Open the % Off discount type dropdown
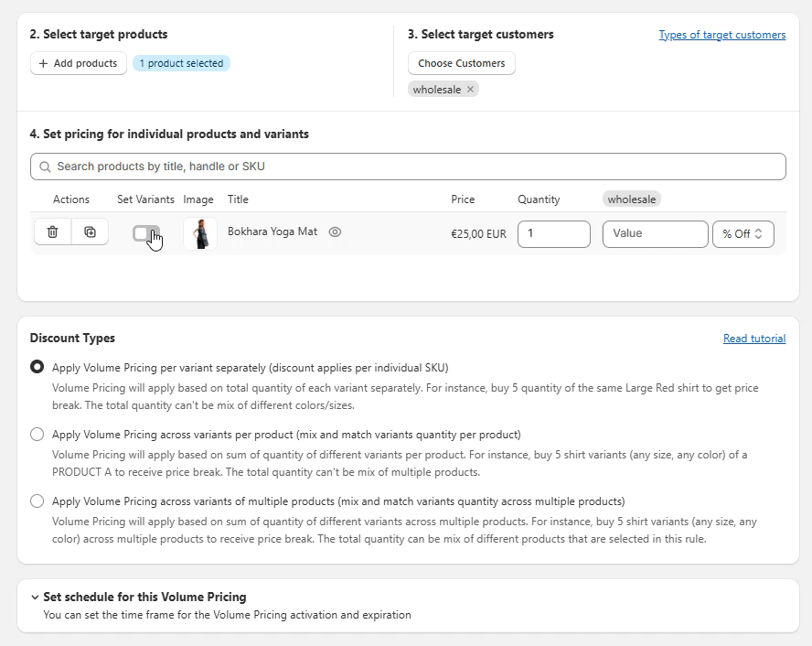Screen dimensions: 812x646 (x=743, y=234)
